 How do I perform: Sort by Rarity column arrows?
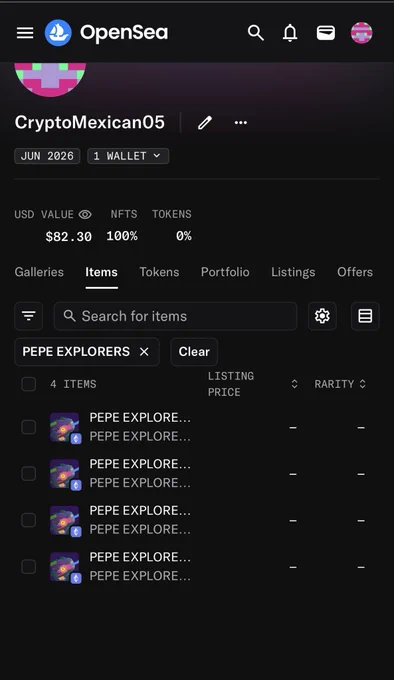coord(363,384)
